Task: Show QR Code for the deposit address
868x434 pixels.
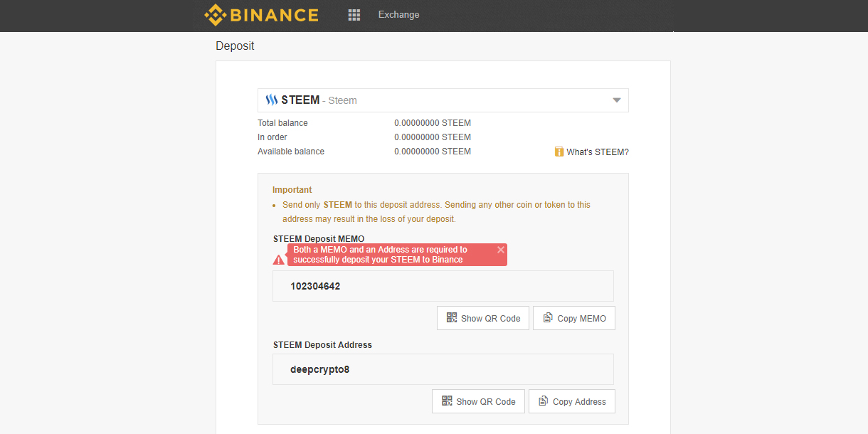Action: coord(478,401)
